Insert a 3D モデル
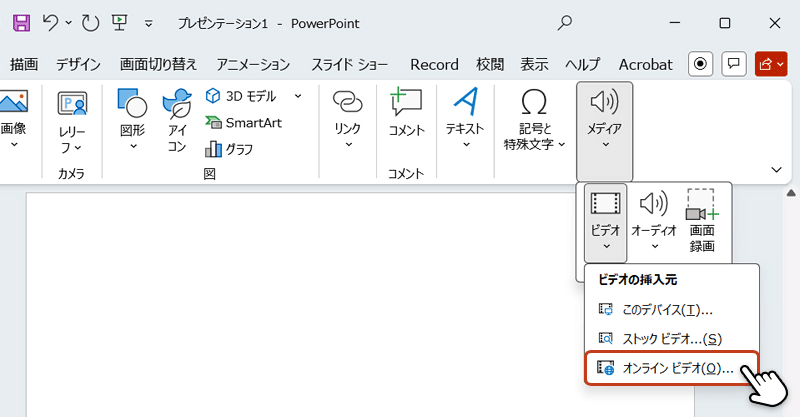 (241, 96)
